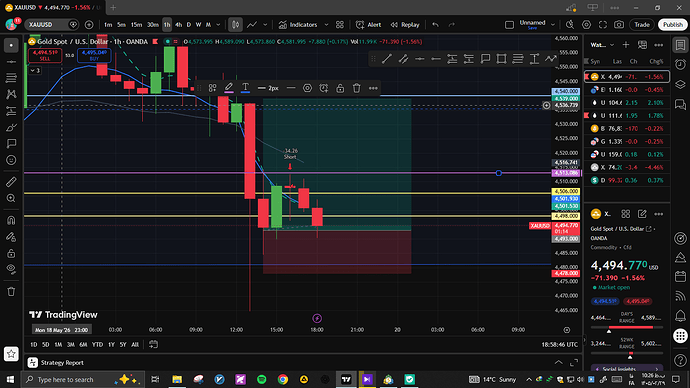Screen dimensions: 690x388
Task: Take a chart snapshot with camera icon
Action: click(619, 25)
